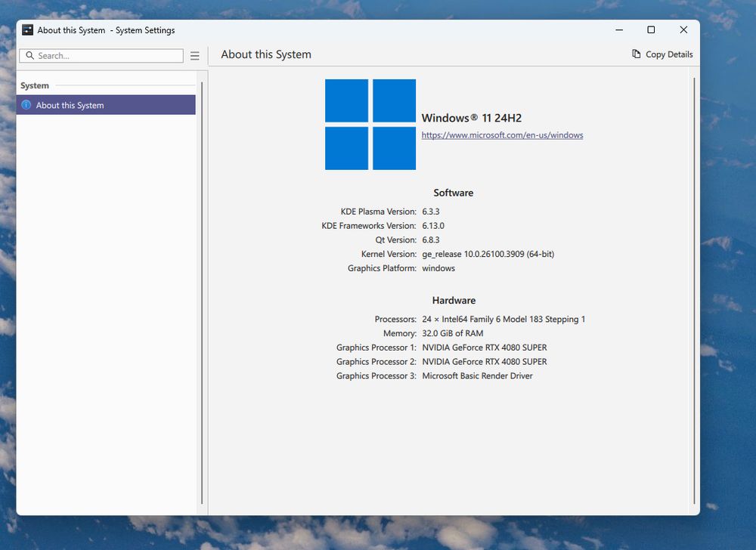Click the Copy Details button

(x=662, y=54)
